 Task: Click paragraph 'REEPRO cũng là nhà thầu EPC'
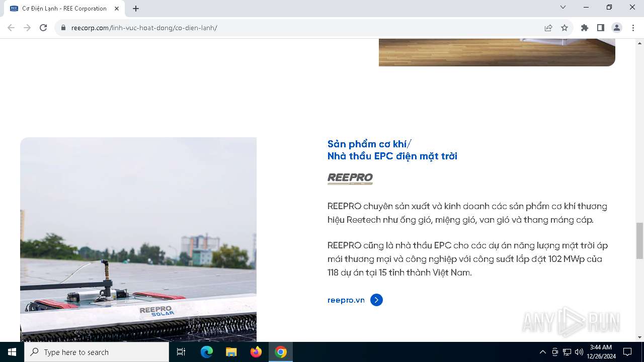point(468,259)
